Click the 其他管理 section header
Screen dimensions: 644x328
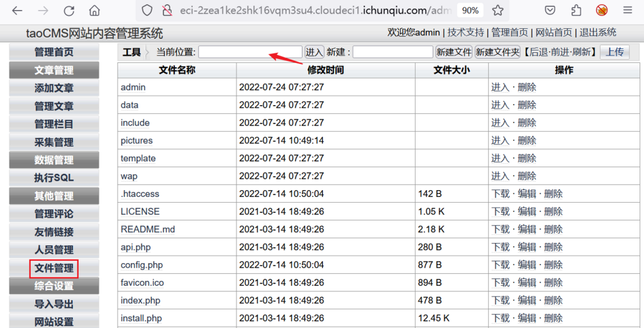pos(54,196)
